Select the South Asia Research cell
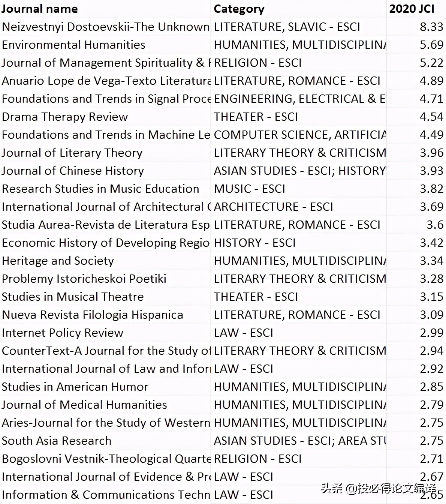Viewport: 446px width, 504px height. [x=57, y=441]
